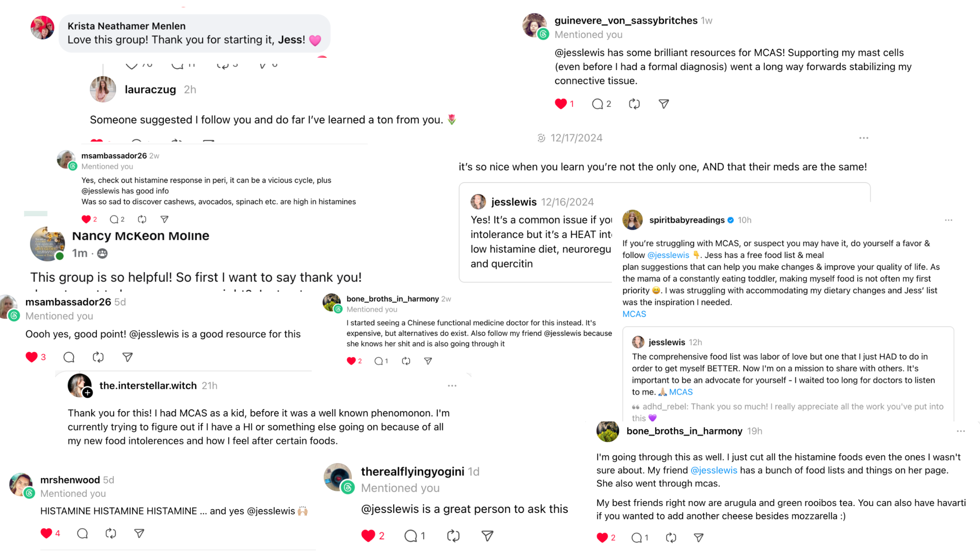Viewport: 980px width, 551px height.
Task: Unlike the mrshenwood post heart
Action: (x=46, y=533)
